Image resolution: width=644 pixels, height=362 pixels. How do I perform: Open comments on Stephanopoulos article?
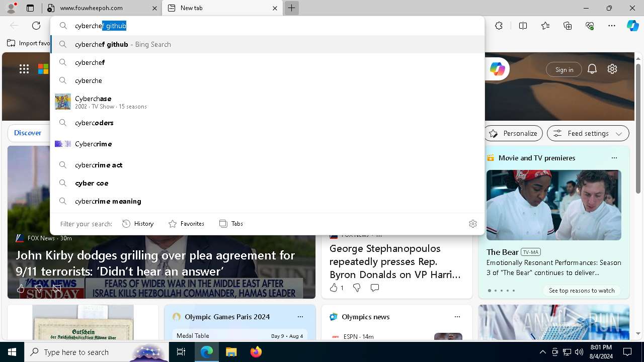click(375, 288)
